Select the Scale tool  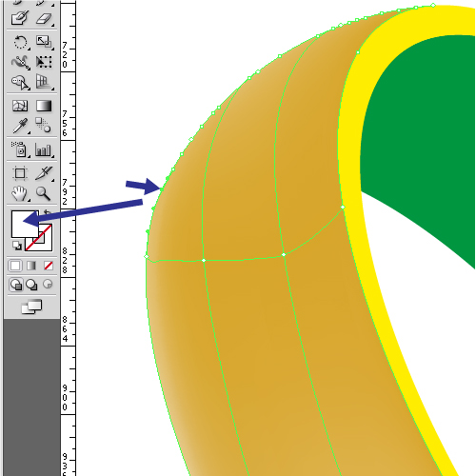(x=43, y=42)
